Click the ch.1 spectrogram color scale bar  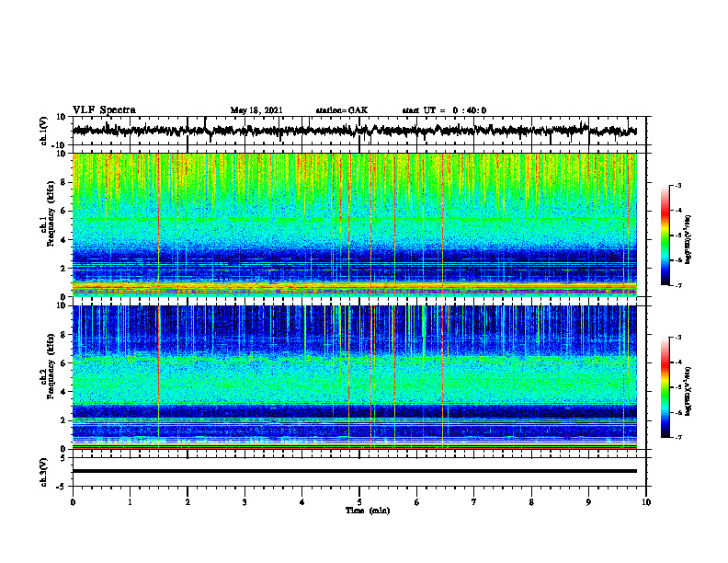(x=665, y=236)
